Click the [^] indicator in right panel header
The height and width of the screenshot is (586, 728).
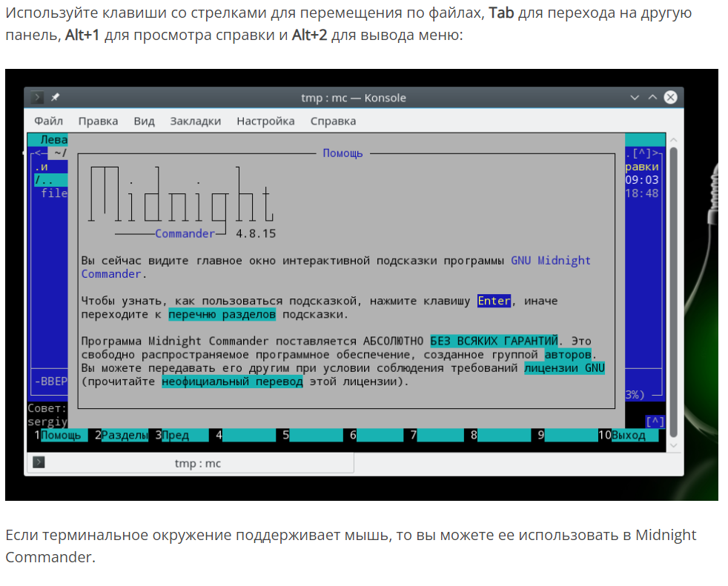coord(641,153)
